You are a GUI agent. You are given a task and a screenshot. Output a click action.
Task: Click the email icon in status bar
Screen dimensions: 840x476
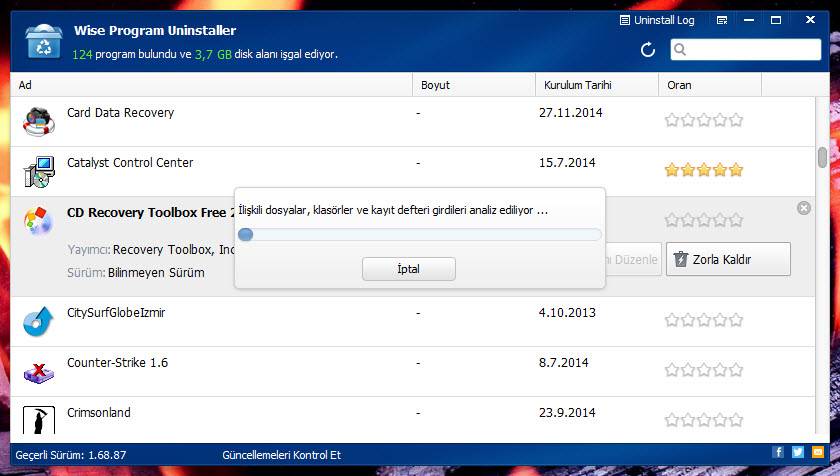(x=816, y=453)
